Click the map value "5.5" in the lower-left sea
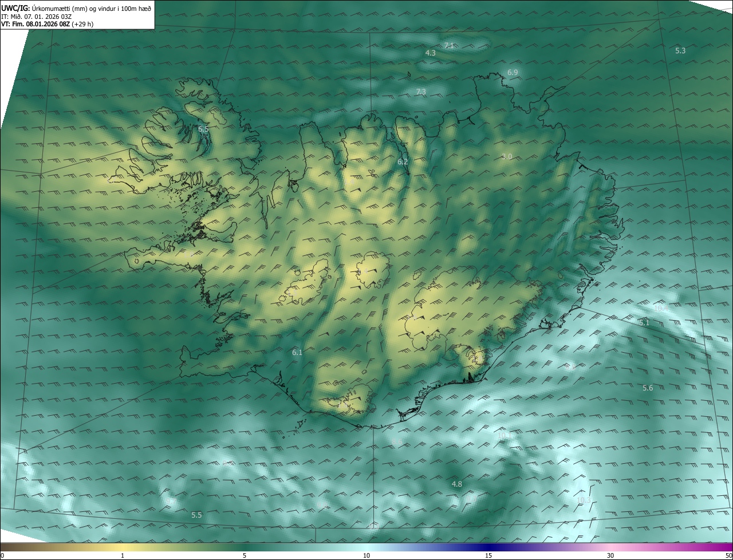The width and height of the screenshot is (733, 560). (x=196, y=515)
